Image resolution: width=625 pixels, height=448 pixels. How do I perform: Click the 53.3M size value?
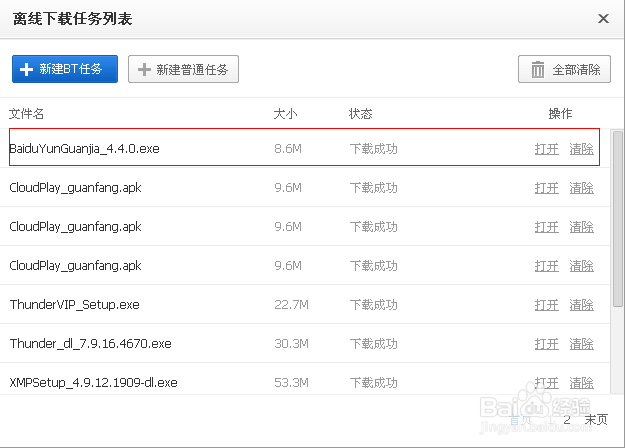(291, 383)
